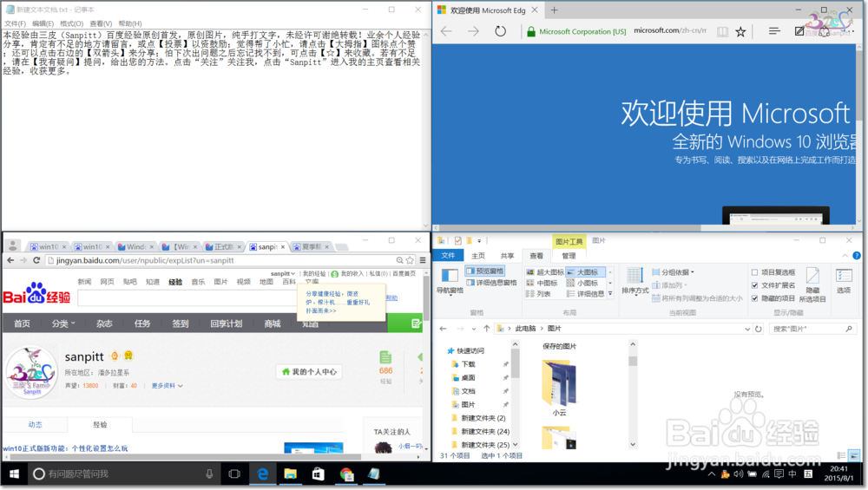Open Explorer address bar history dropdown

click(x=747, y=329)
